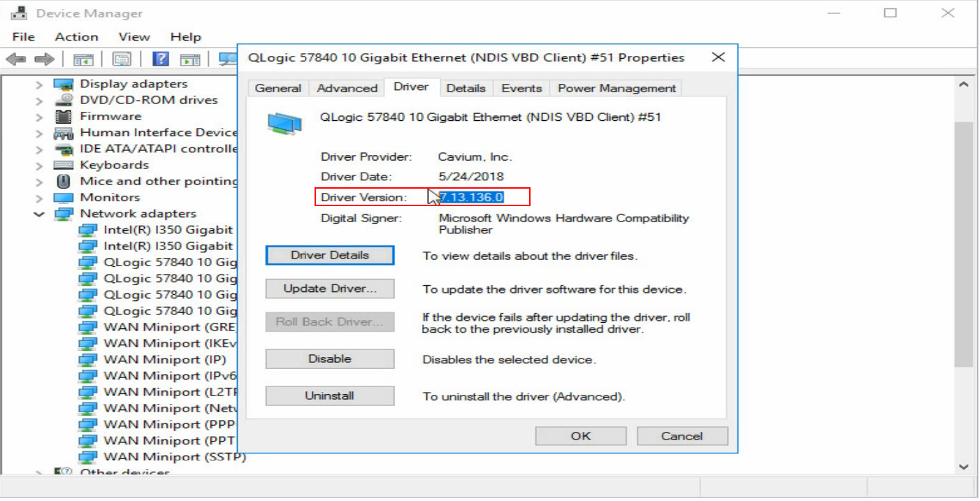
Task: Select the WAN Miniport (IPv6 adapter icon
Action: 87,376
